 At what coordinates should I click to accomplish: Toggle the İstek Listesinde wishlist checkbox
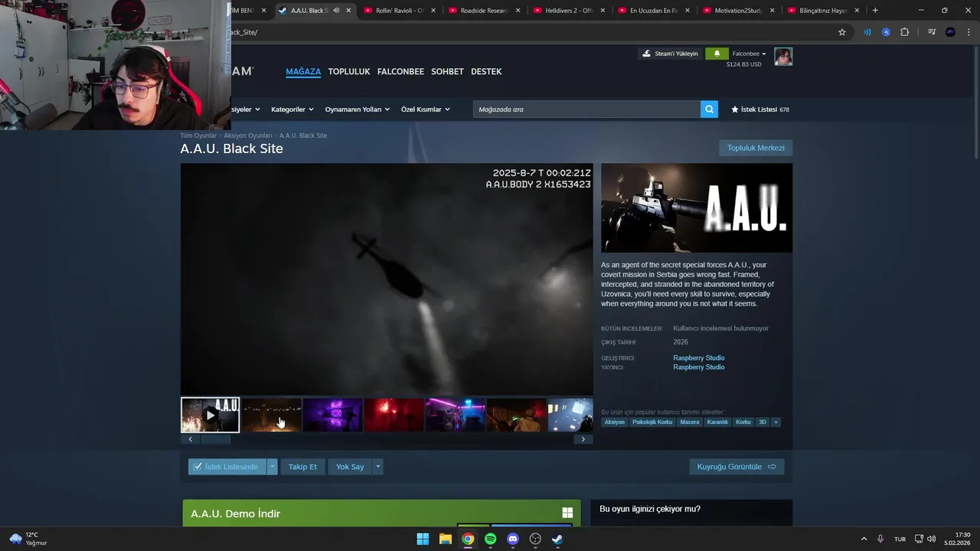pyautogui.click(x=198, y=467)
